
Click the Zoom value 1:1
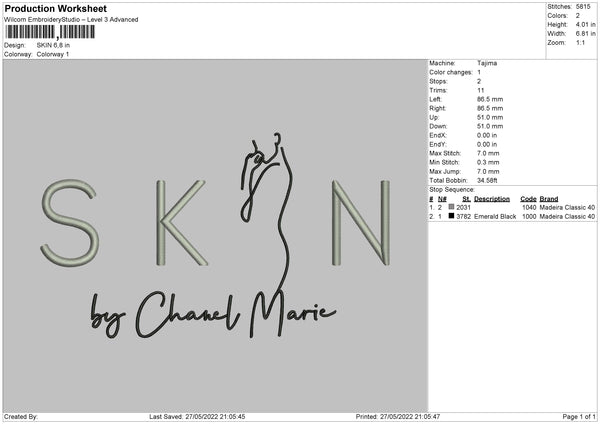(x=580, y=42)
